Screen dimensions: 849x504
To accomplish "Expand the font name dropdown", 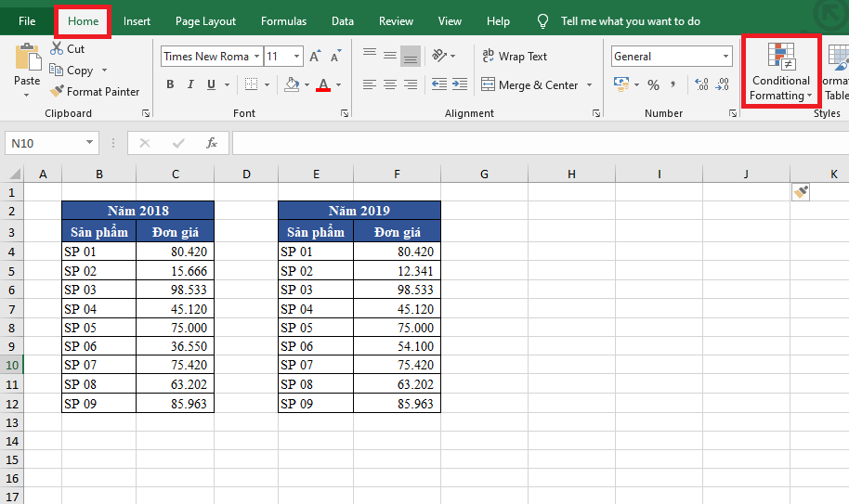I will coord(257,57).
